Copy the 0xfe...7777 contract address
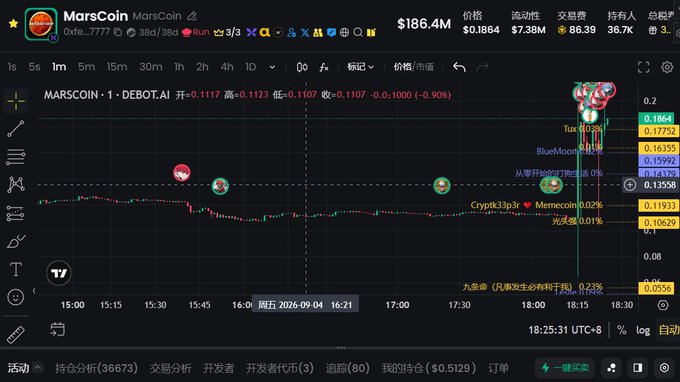This screenshot has height=382, width=680. click(118, 32)
